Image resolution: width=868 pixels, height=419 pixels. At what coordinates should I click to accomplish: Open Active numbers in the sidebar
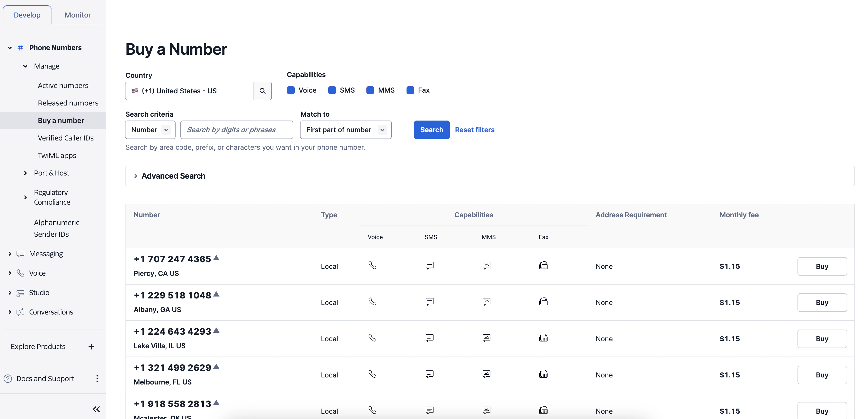pos(63,86)
